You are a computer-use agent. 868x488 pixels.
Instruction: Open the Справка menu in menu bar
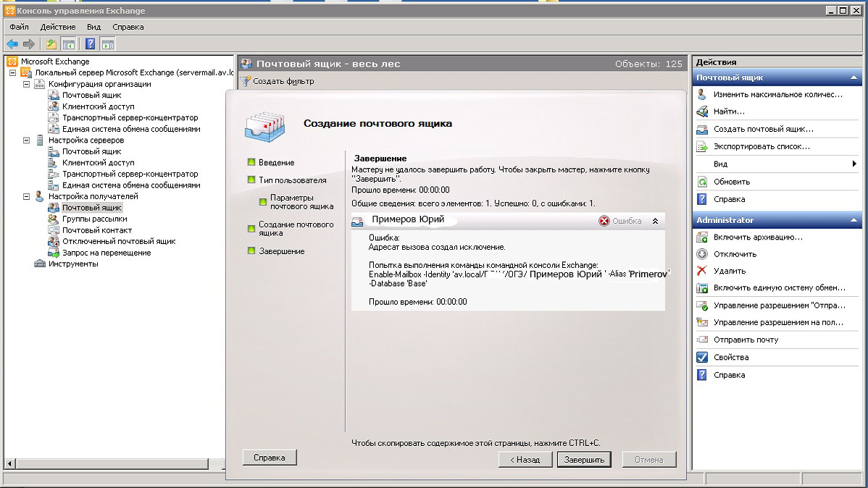point(128,27)
